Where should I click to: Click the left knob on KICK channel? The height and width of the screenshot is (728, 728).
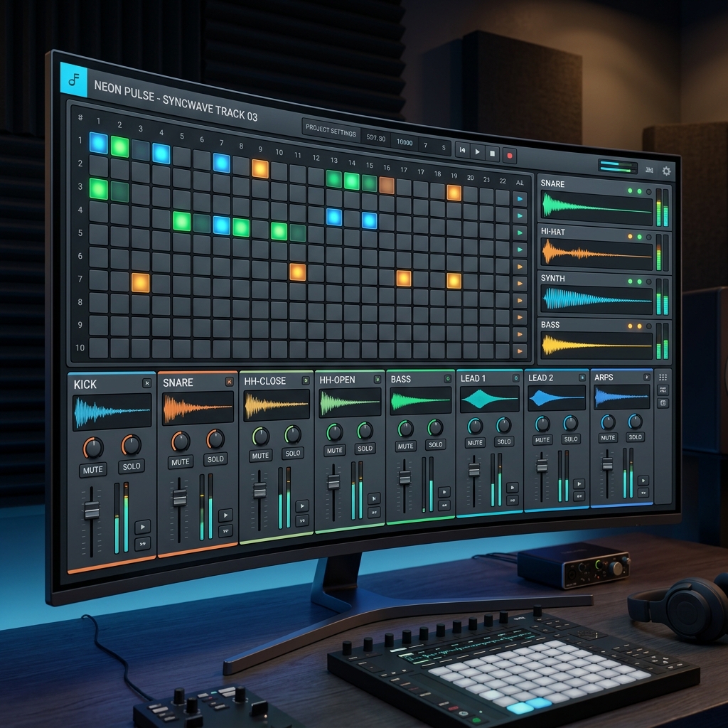coord(93,448)
